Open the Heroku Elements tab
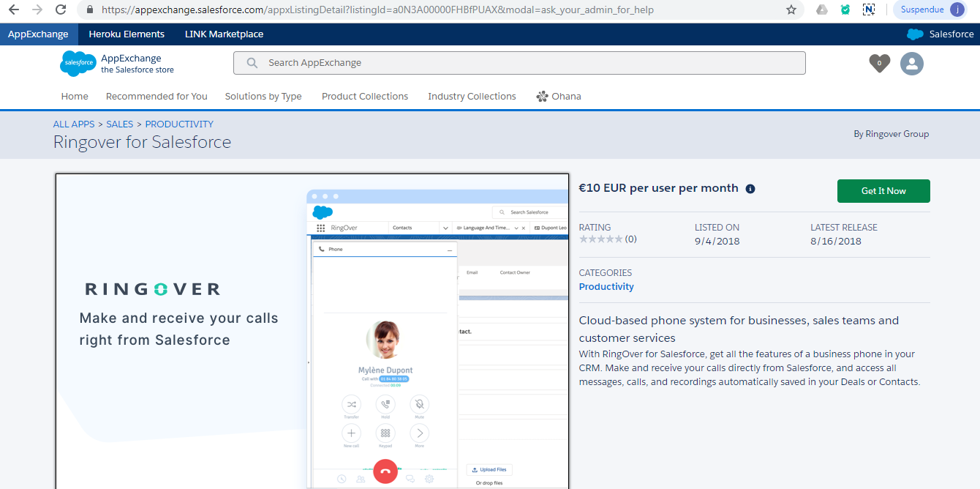 point(127,34)
